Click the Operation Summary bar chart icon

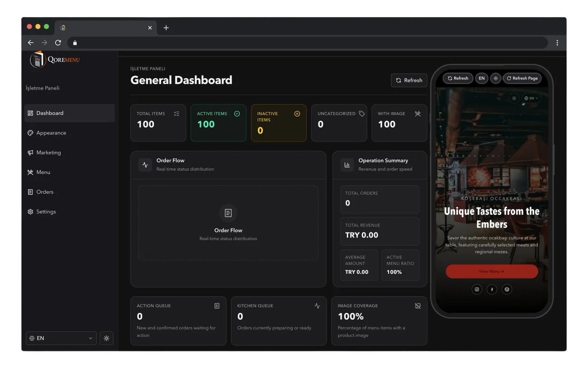pos(347,165)
